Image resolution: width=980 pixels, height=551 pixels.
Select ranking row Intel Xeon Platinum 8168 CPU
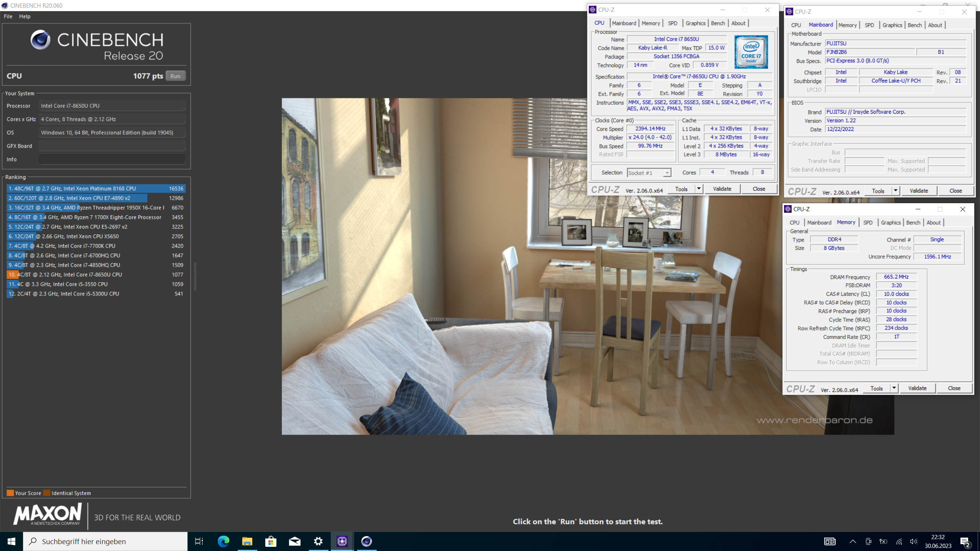click(x=96, y=188)
